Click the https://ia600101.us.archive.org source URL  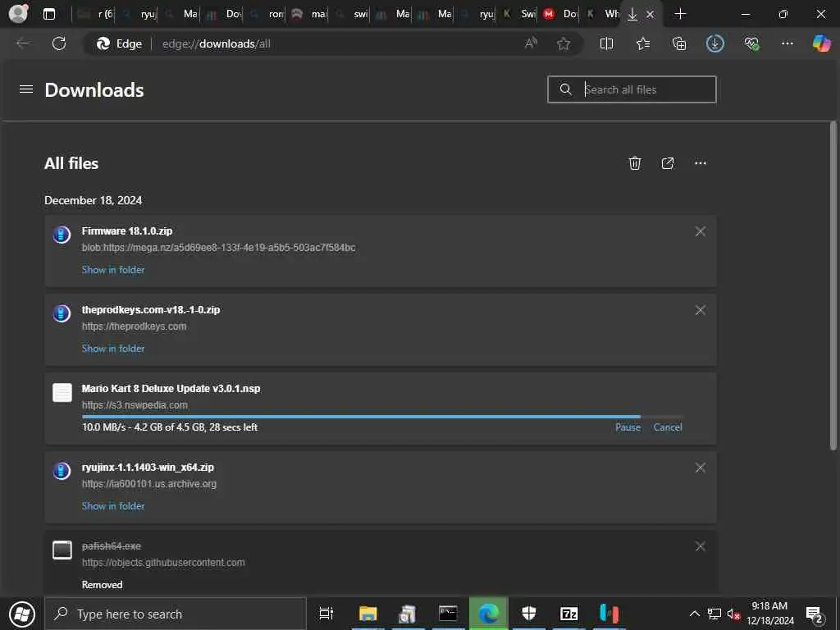[x=149, y=484]
